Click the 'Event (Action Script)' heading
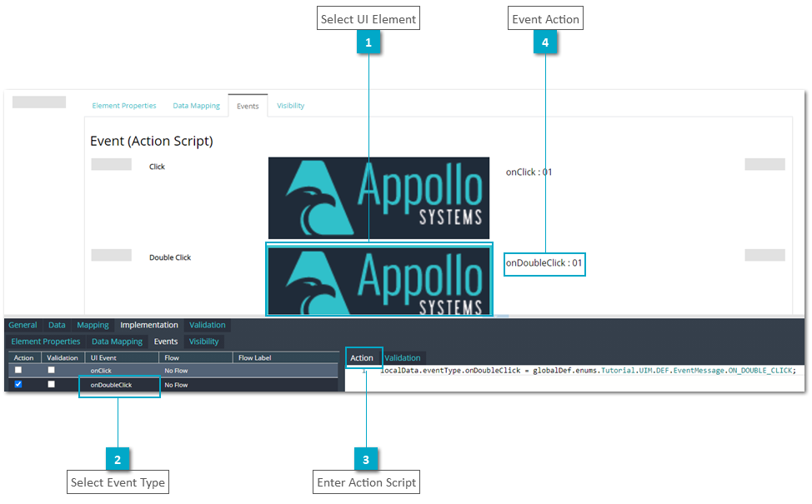This screenshot has width=812, height=504. (152, 142)
